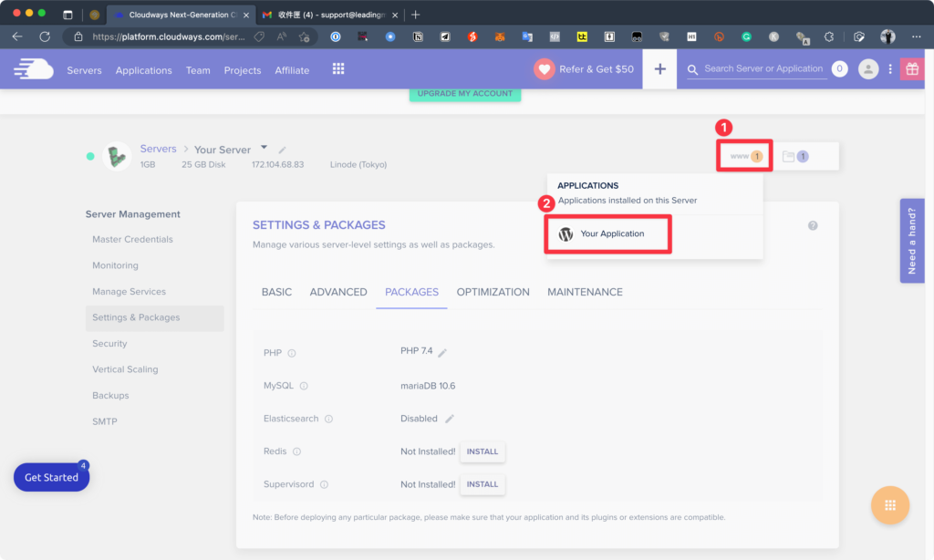This screenshot has width=934, height=560.
Task: Switch to the BASIC tab
Action: click(x=276, y=292)
